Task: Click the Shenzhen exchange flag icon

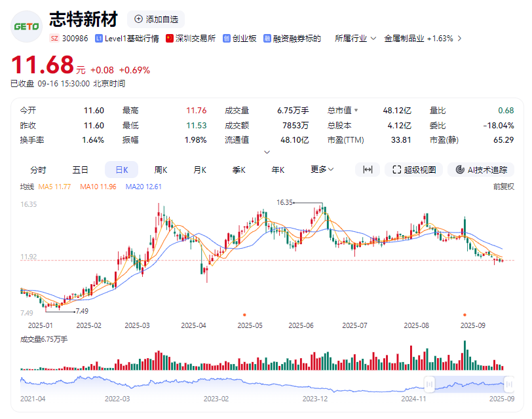Action: [x=170, y=39]
